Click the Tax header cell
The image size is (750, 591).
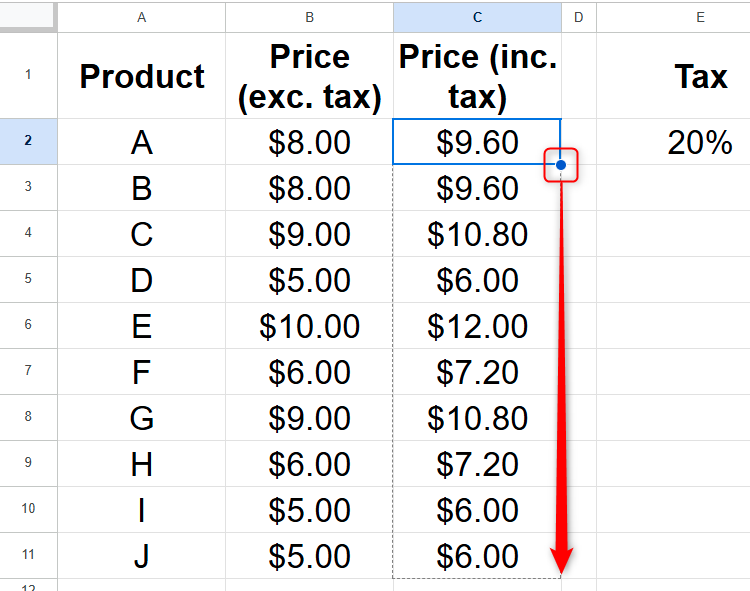(x=700, y=76)
